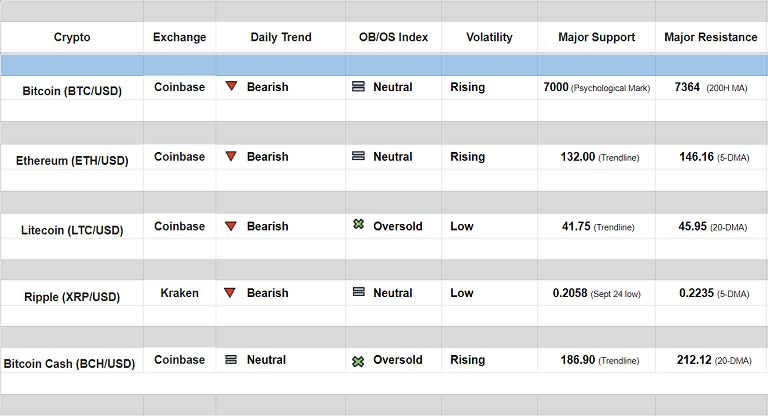Click Ethereum's red bearish trend arrow
Screen dimensions: 768x416
tap(231, 156)
